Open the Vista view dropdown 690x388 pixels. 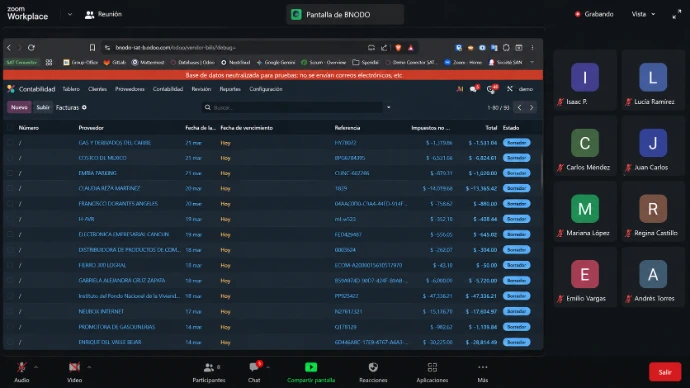tap(643, 14)
